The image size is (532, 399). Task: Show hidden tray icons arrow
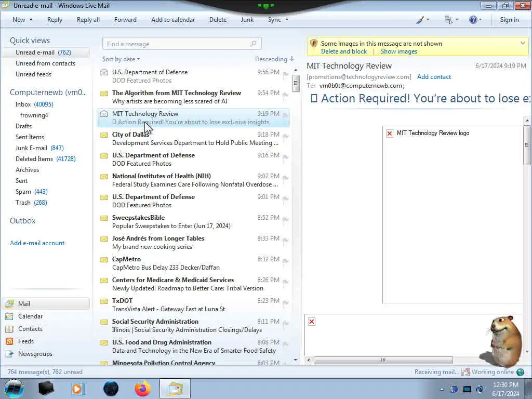pos(442,389)
